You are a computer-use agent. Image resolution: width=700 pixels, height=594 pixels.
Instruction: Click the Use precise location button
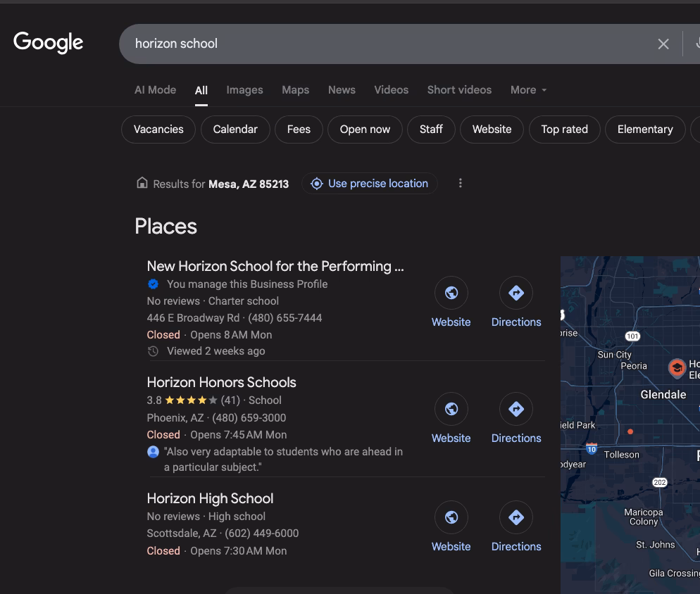click(369, 183)
